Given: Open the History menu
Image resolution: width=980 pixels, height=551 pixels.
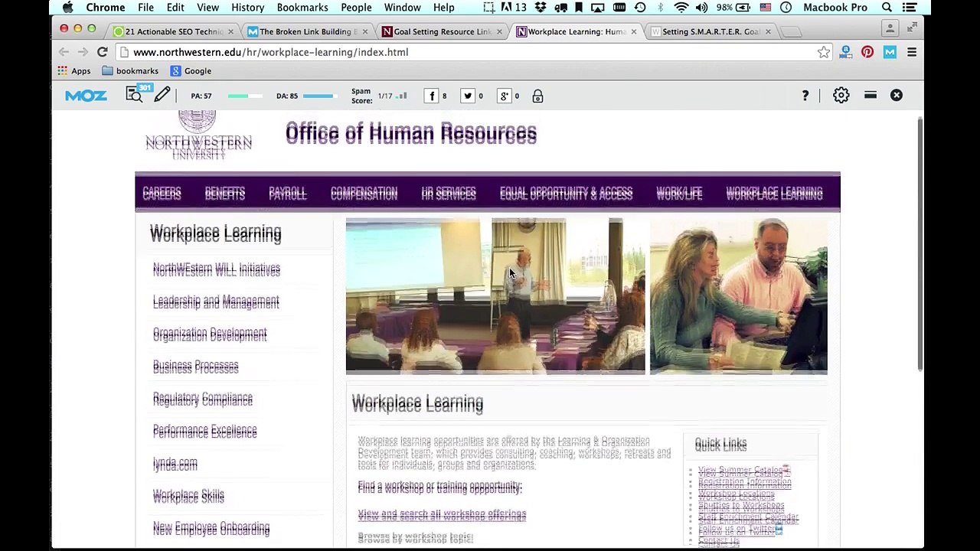Looking at the screenshot, I should [247, 8].
